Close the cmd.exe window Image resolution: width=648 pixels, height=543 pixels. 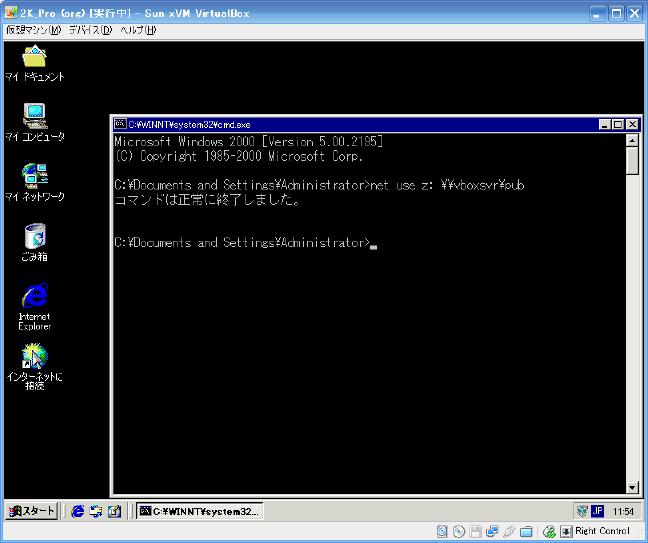[x=632, y=124]
